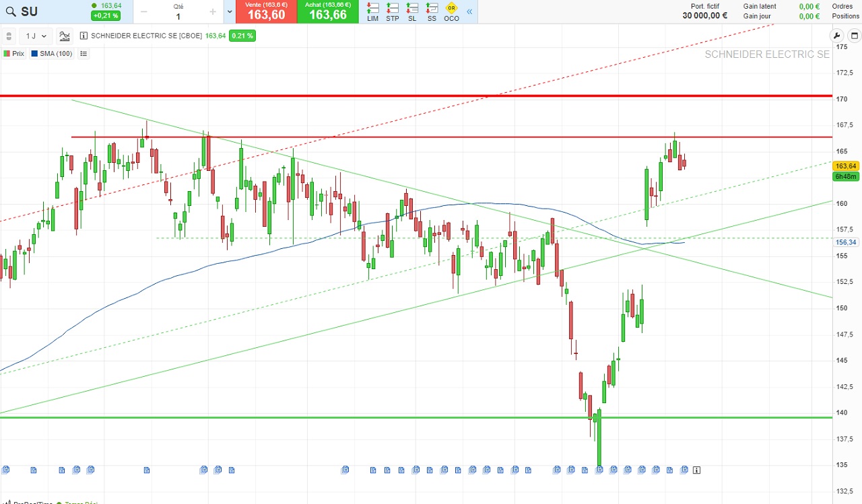The height and width of the screenshot is (504, 862).
Task: Click the green 6h48m countdown tag
Action: tap(846, 176)
